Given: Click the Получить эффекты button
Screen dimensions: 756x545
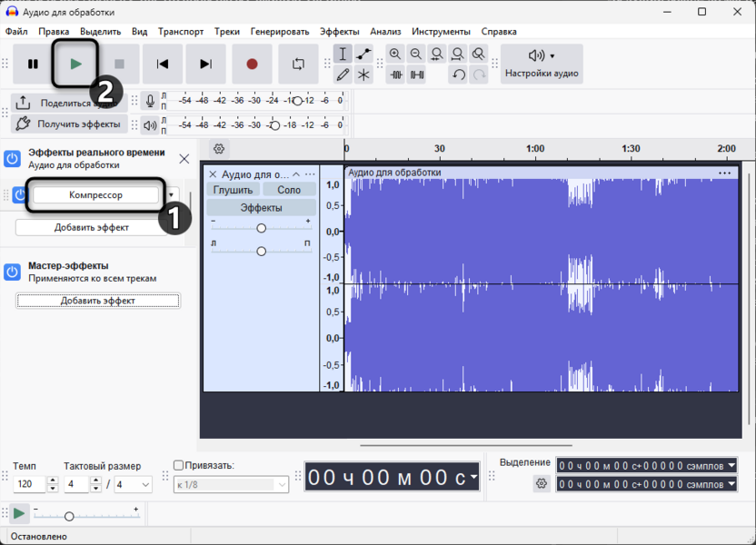Looking at the screenshot, I should (x=69, y=124).
